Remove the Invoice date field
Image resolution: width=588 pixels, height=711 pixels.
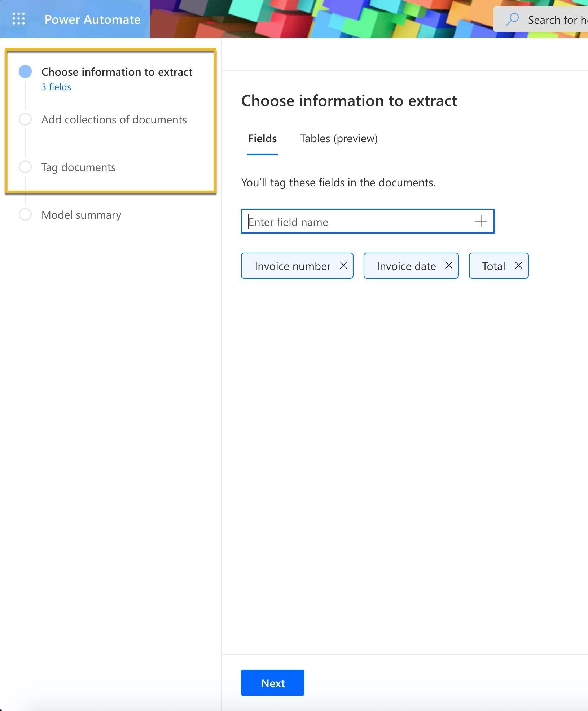pyautogui.click(x=448, y=266)
